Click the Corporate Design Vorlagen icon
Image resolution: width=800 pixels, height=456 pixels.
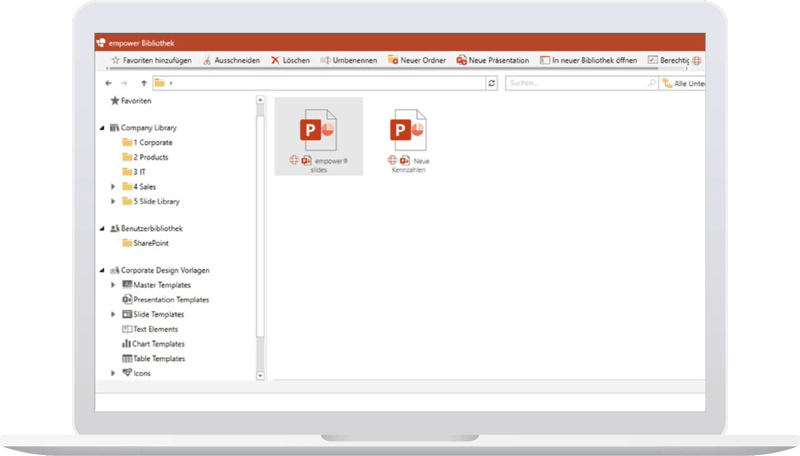pos(115,270)
